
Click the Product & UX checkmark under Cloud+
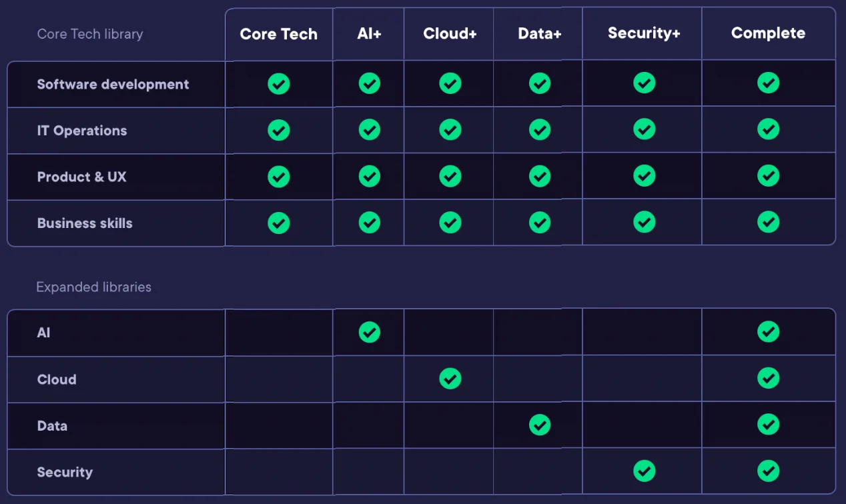(449, 176)
